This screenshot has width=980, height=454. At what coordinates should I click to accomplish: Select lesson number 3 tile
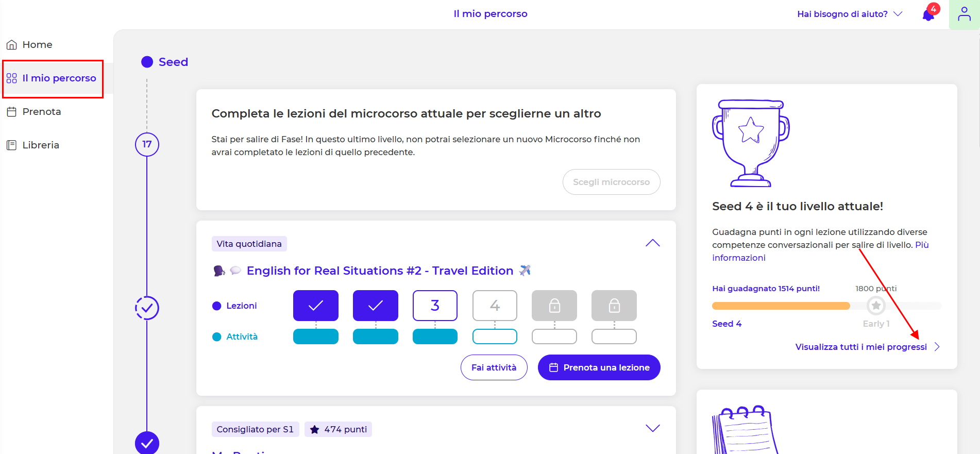(x=435, y=306)
